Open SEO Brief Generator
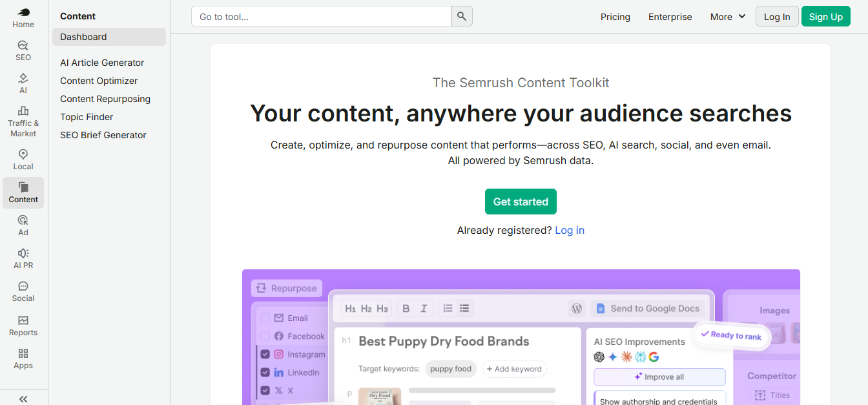This screenshot has width=868, height=405. click(103, 135)
